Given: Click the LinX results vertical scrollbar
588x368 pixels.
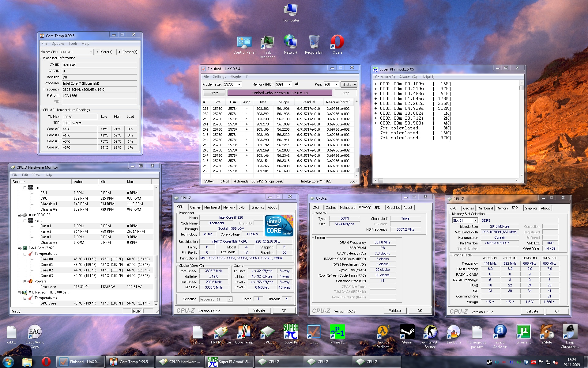Looking at the screenshot, I should tap(356, 138).
